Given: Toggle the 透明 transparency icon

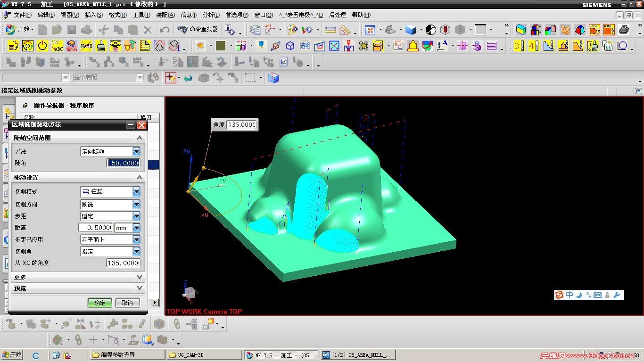Looking at the screenshot, I should pyautogui.click(x=305, y=46).
